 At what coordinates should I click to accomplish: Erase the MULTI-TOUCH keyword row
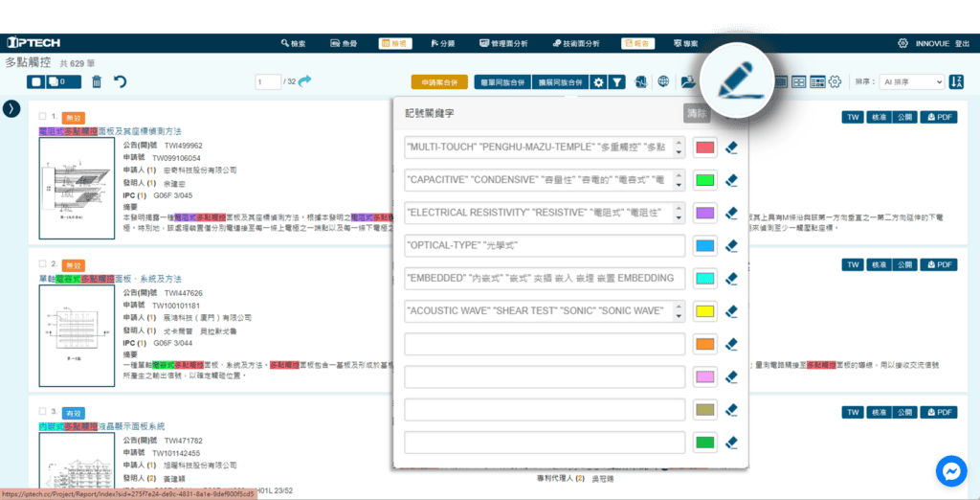pyautogui.click(x=731, y=148)
